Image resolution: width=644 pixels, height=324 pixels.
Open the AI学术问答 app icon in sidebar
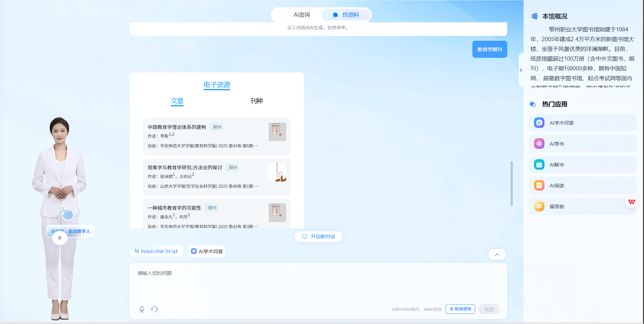(x=539, y=123)
